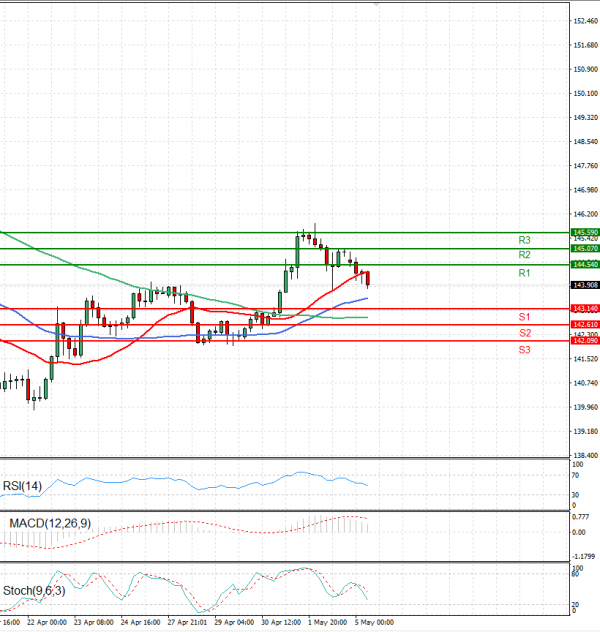
Task: Click the 144.540 green price tag
Action: (x=584, y=264)
